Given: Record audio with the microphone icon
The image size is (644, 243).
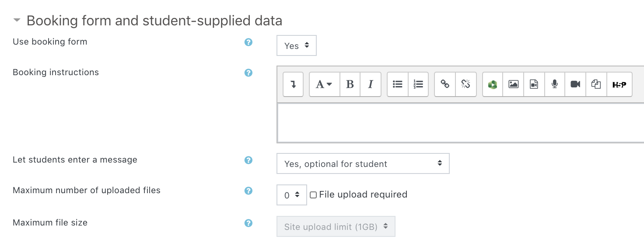Looking at the screenshot, I should pyautogui.click(x=555, y=84).
